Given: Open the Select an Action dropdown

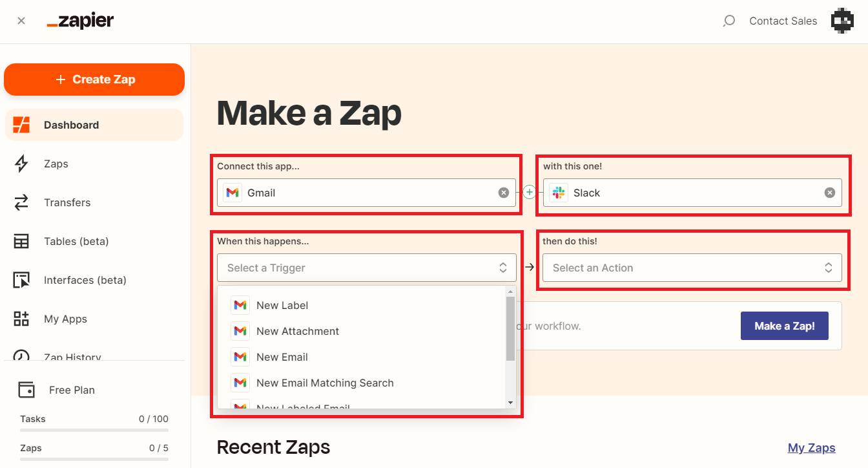Looking at the screenshot, I should 692,268.
